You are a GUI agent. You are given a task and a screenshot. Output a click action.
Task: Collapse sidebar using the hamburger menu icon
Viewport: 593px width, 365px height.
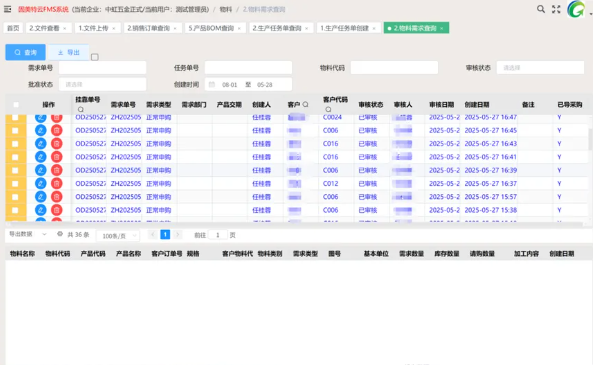pos(8,9)
